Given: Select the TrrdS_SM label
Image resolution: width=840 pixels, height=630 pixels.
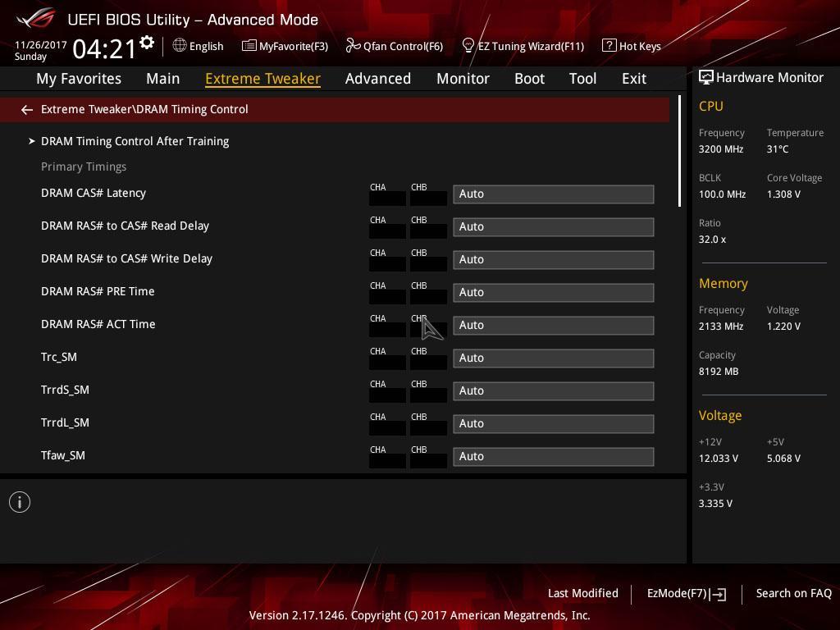Looking at the screenshot, I should coord(65,390).
